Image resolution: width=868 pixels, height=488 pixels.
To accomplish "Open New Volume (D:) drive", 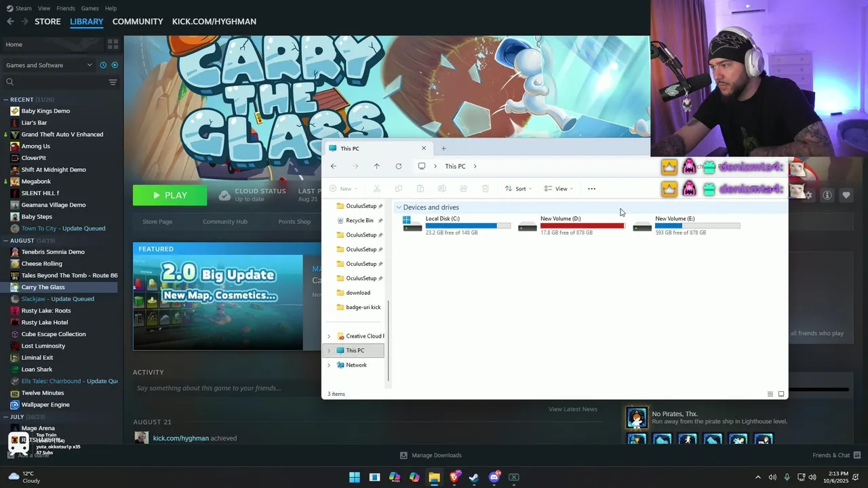I will 572,225.
